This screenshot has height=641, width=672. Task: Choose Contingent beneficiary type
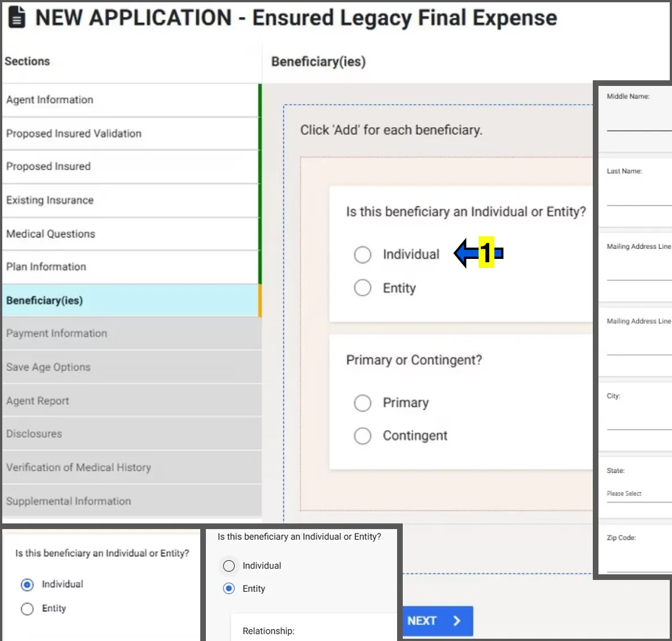point(363,436)
